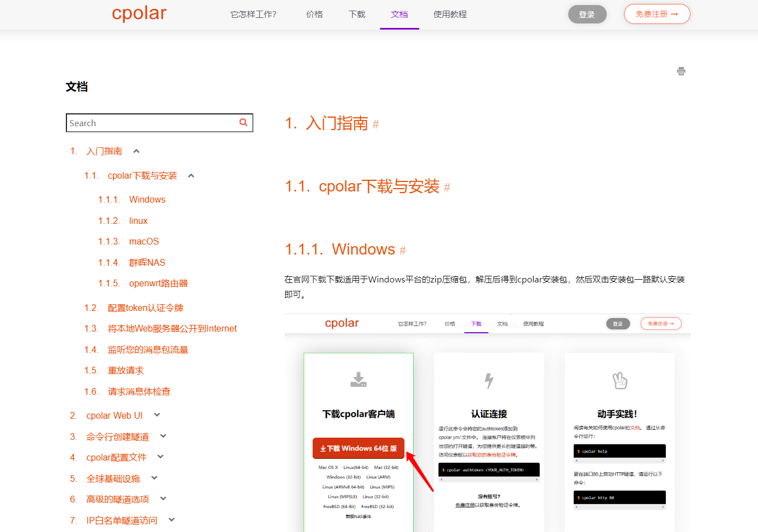The image size is (758, 532).
Task: Select the linux item in sidebar tree
Action: point(138,220)
